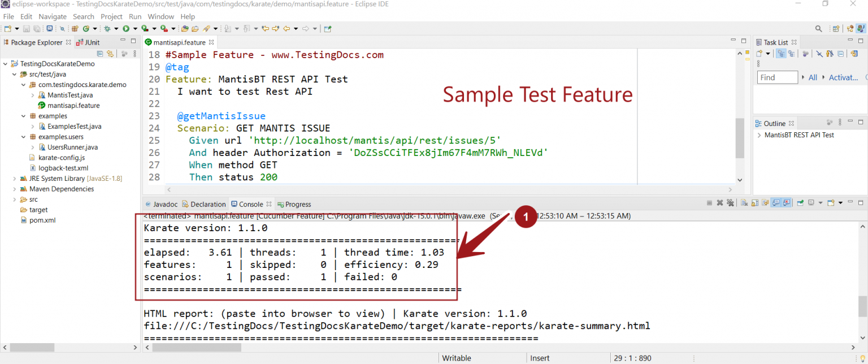Select the Debug toolbar icon
This screenshot has width=868, height=364.
[108, 28]
